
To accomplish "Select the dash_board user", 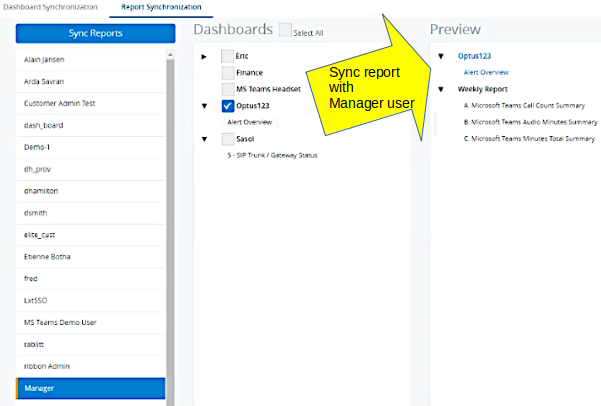I will pyautogui.click(x=91, y=125).
